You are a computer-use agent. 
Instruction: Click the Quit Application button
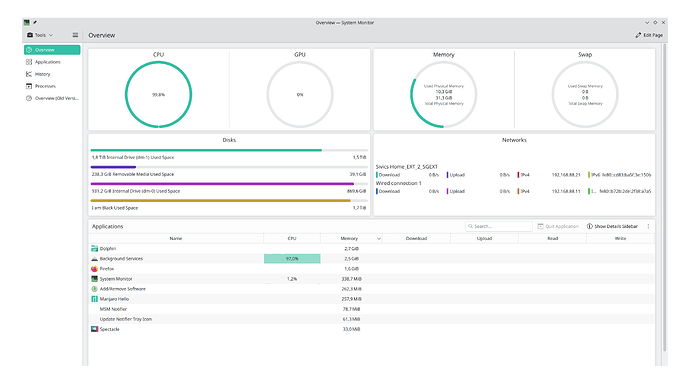coord(558,226)
